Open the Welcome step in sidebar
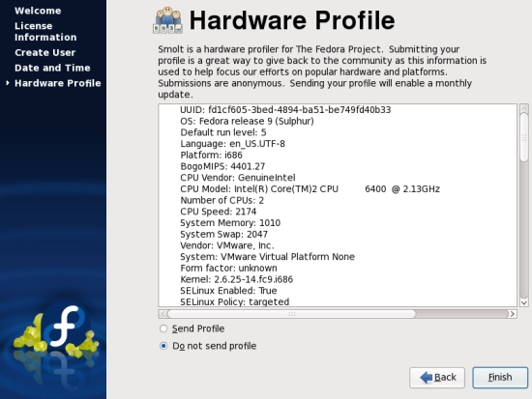 [38, 11]
